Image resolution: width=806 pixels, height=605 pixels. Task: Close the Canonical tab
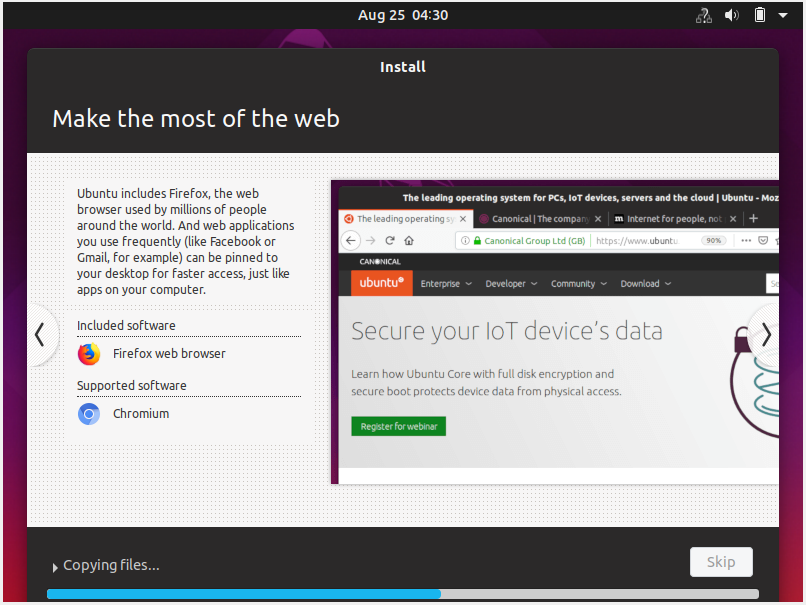[598, 219]
